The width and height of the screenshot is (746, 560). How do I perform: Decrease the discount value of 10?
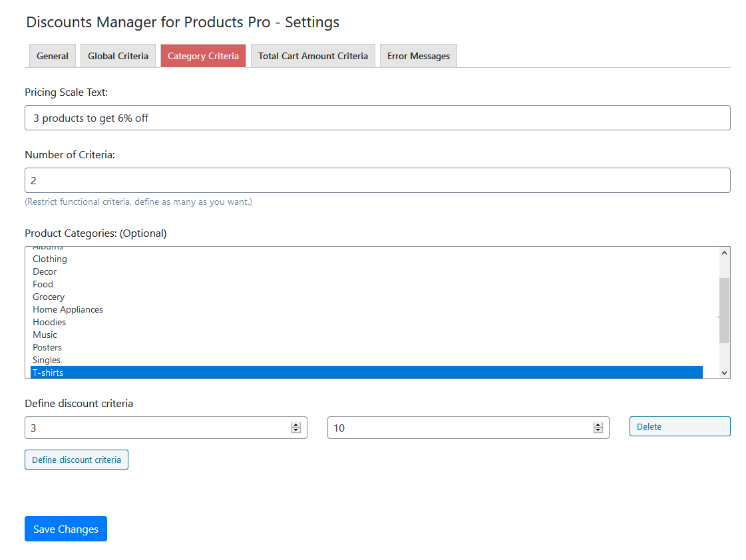(x=598, y=431)
